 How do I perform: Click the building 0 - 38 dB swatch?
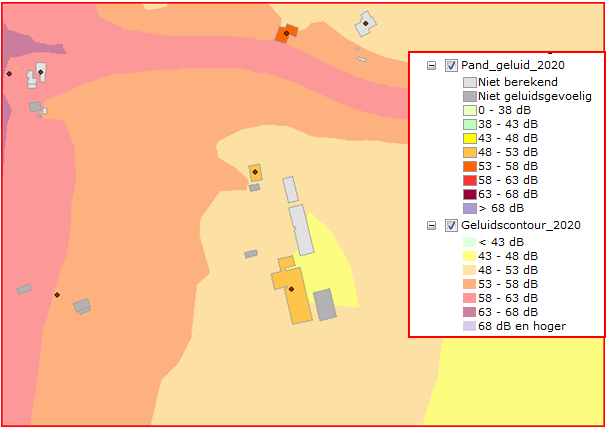[x=470, y=110]
